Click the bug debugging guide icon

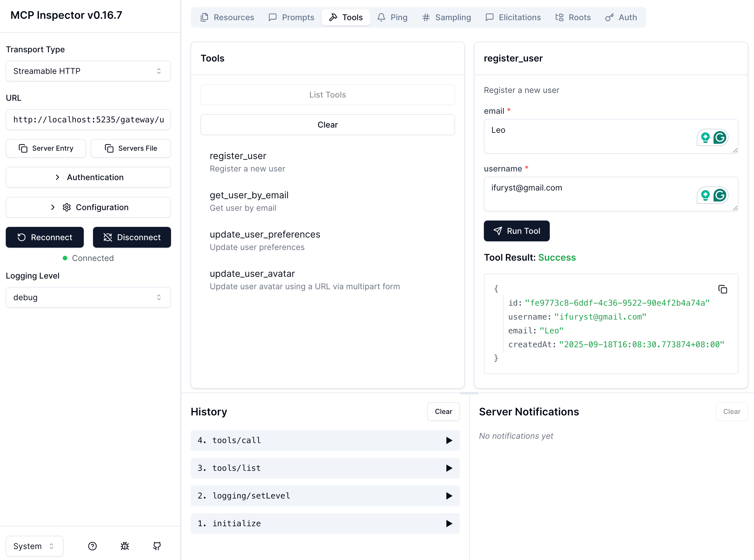click(x=125, y=546)
